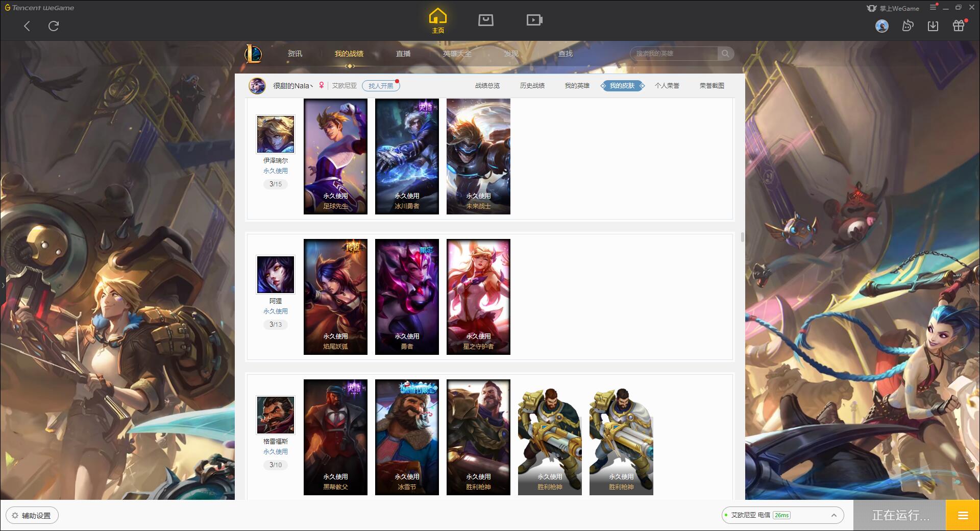Switch to the 英雄大全 tab

point(457,54)
